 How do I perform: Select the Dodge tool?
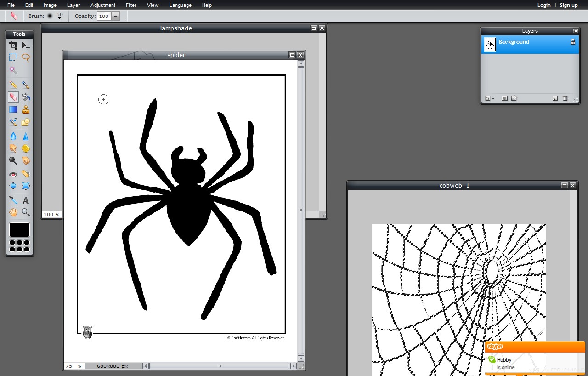pyautogui.click(x=13, y=161)
